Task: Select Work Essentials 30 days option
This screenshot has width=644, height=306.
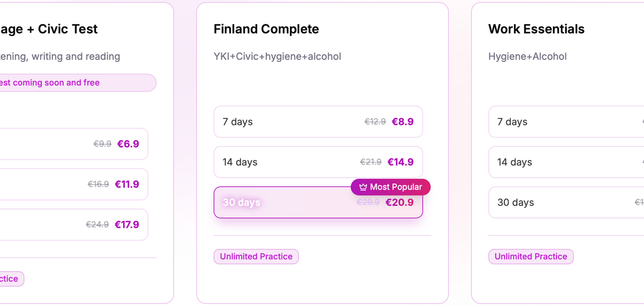Action: pyautogui.click(x=566, y=202)
